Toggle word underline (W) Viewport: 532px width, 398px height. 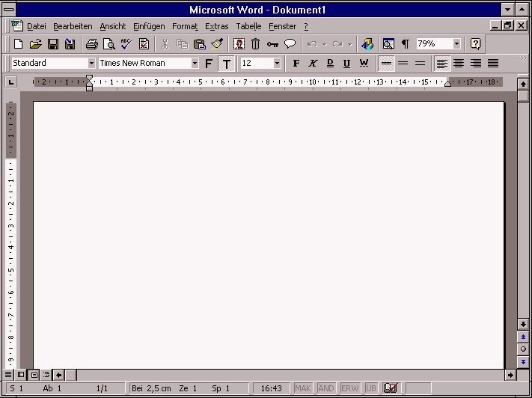coord(364,64)
